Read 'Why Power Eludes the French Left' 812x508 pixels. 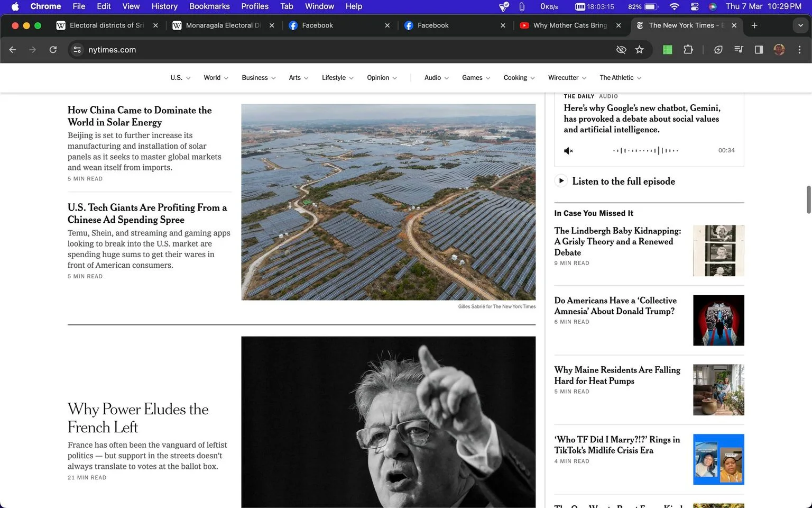138,418
